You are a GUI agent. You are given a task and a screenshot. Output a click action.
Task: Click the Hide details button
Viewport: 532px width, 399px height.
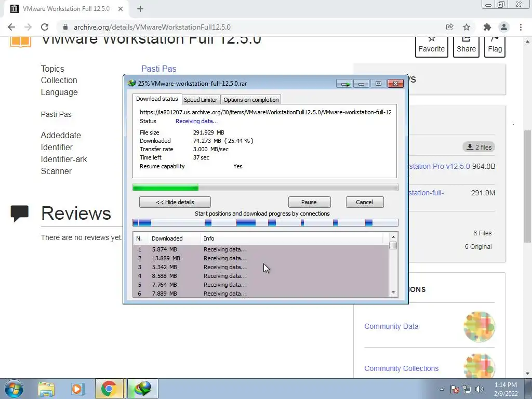click(175, 202)
